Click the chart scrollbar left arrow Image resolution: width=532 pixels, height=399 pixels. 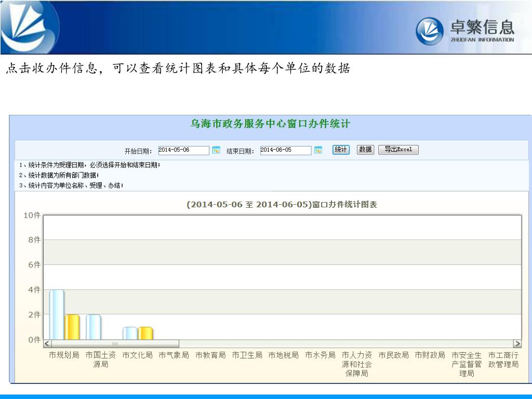(47, 344)
